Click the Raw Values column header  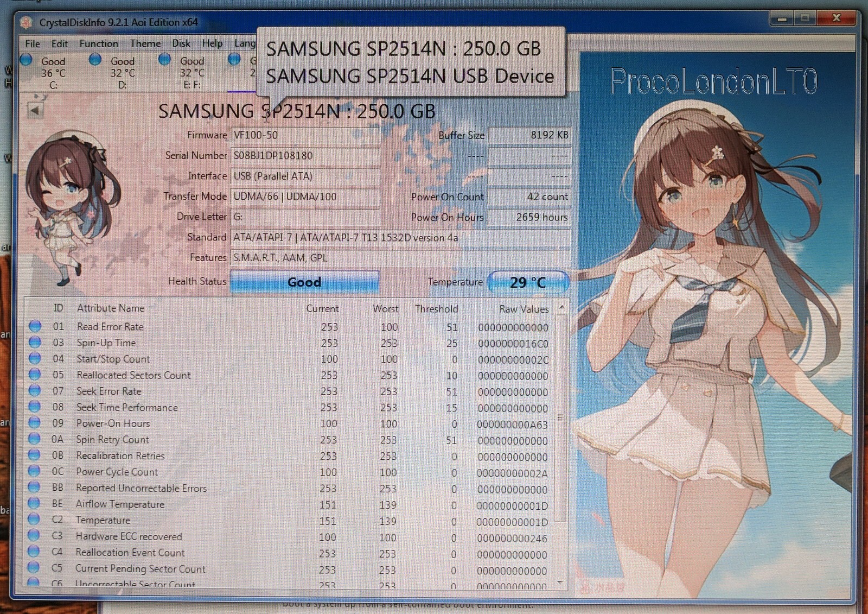click(524, 309)
